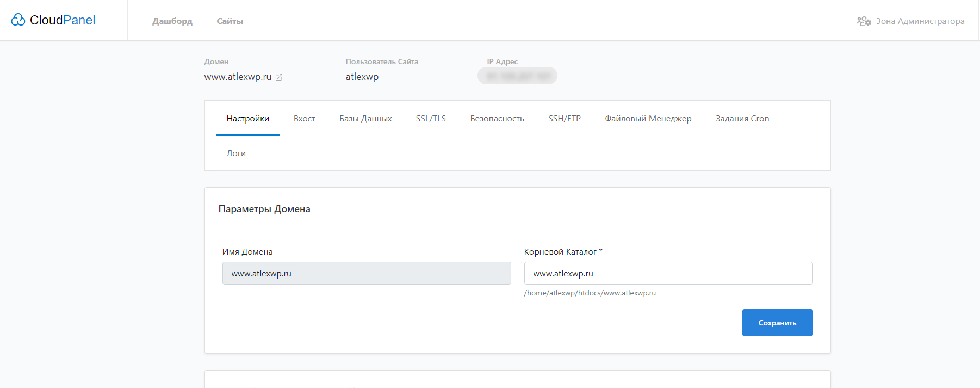Click the blurred IP address value
980x388 pixels.
point(517,76)
